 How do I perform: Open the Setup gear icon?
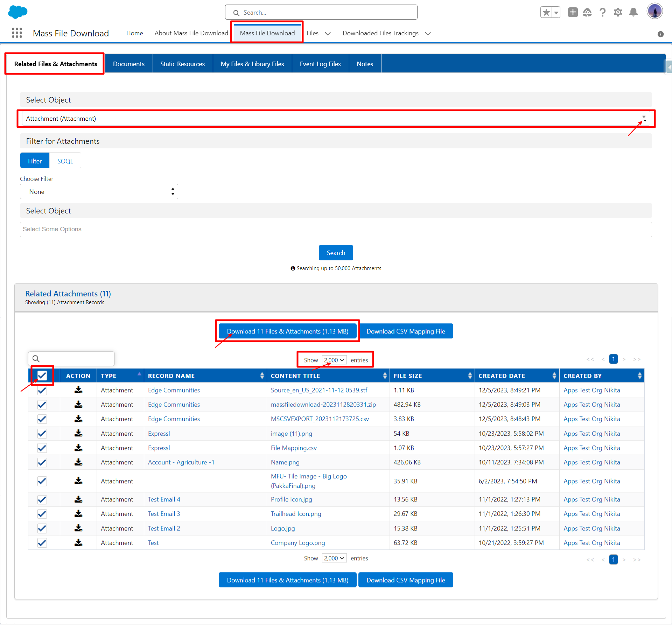[618, 13]
